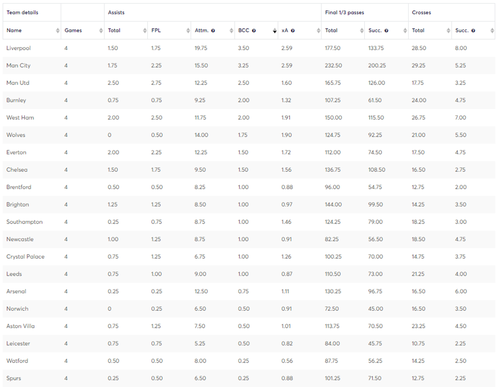Click sort arrows for the Attm. column
The height and width of the screenshot is (387, 500).
(231, 30)
